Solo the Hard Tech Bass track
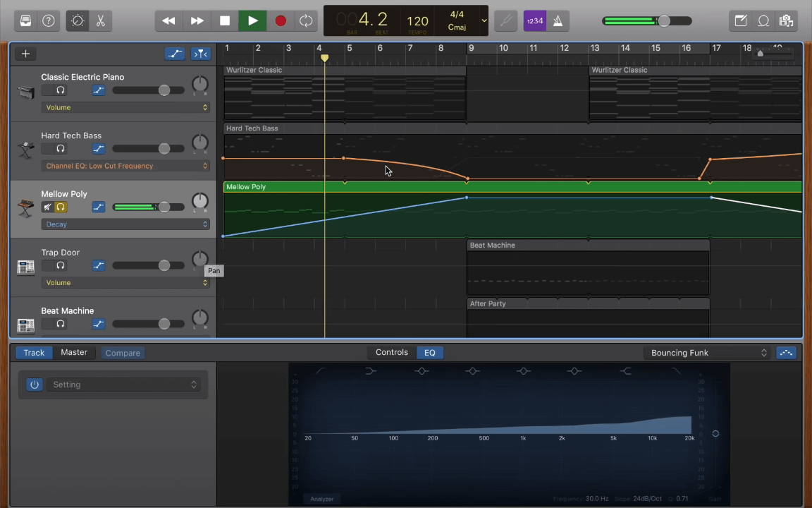This screenshot has height=508, width=812. (61, 148)
